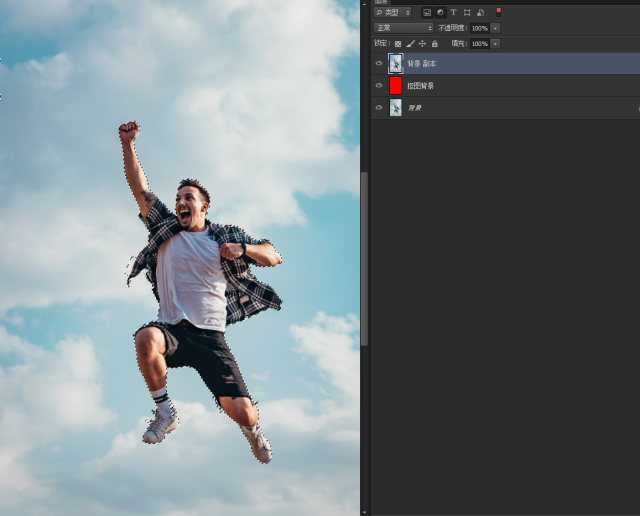Hide the bottom 背景 layer
This screenshot has width=640, height=516.
(x=379, y=107)
